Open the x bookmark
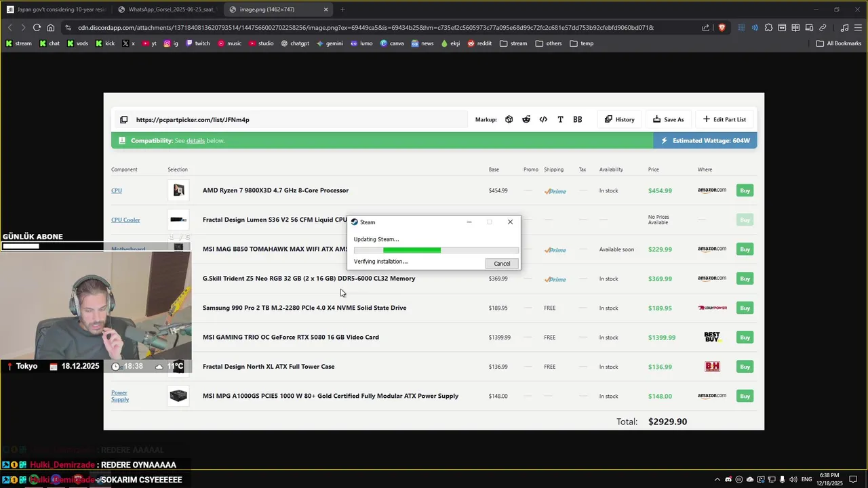This screenshot has width=868, height=488. (x=128, y=43)
